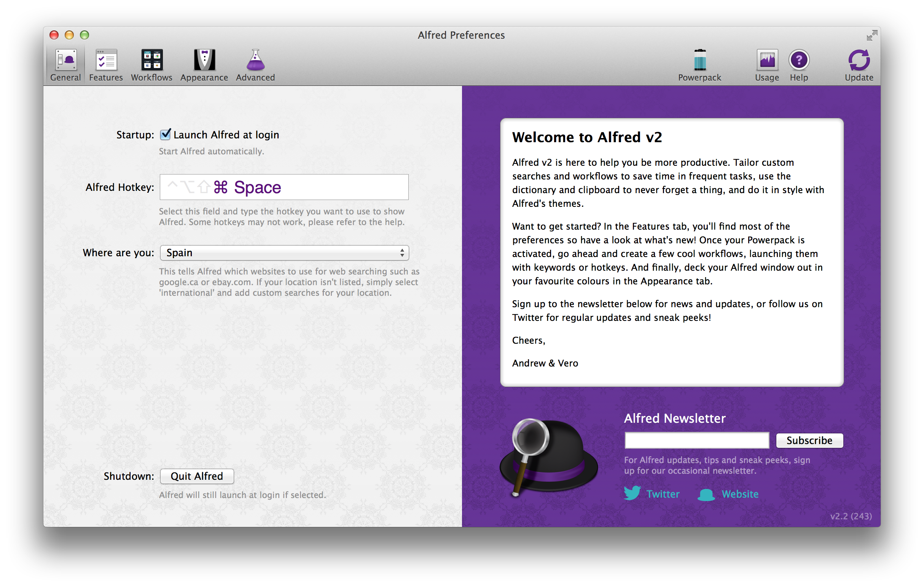
Task: Click the Powerpack battery icon
Action: click(699, 60)
